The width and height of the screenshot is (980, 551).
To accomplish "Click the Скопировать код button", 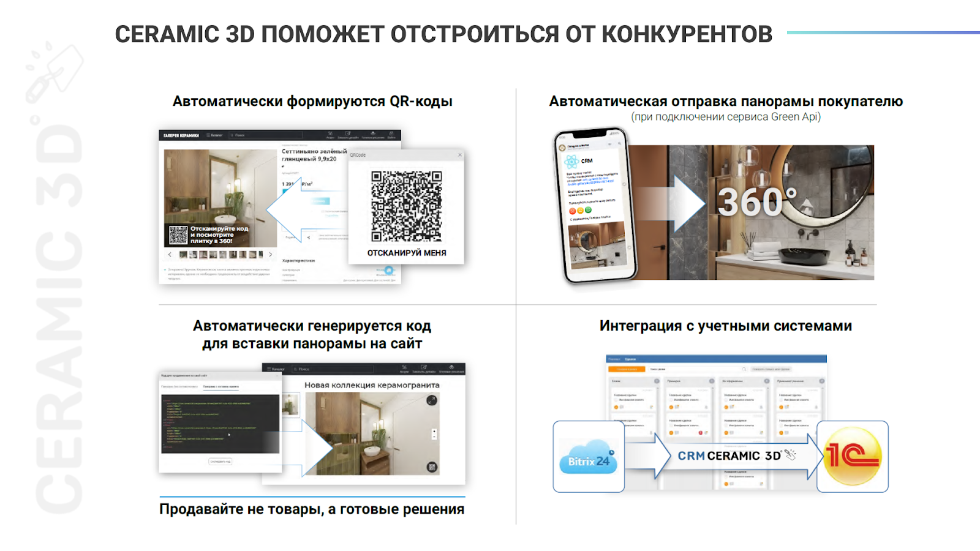I will tap(221, 462).
